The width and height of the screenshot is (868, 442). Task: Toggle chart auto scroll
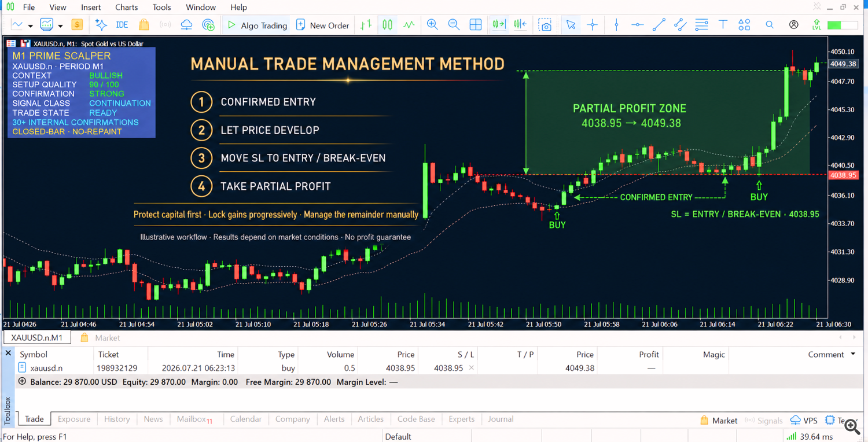coord(498,25)
